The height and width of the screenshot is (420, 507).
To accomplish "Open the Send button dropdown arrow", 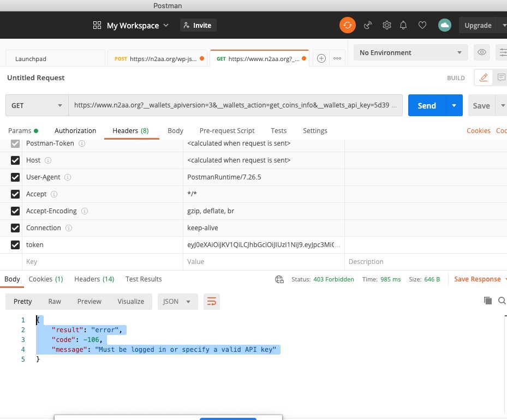I will (x=454, y=105).
